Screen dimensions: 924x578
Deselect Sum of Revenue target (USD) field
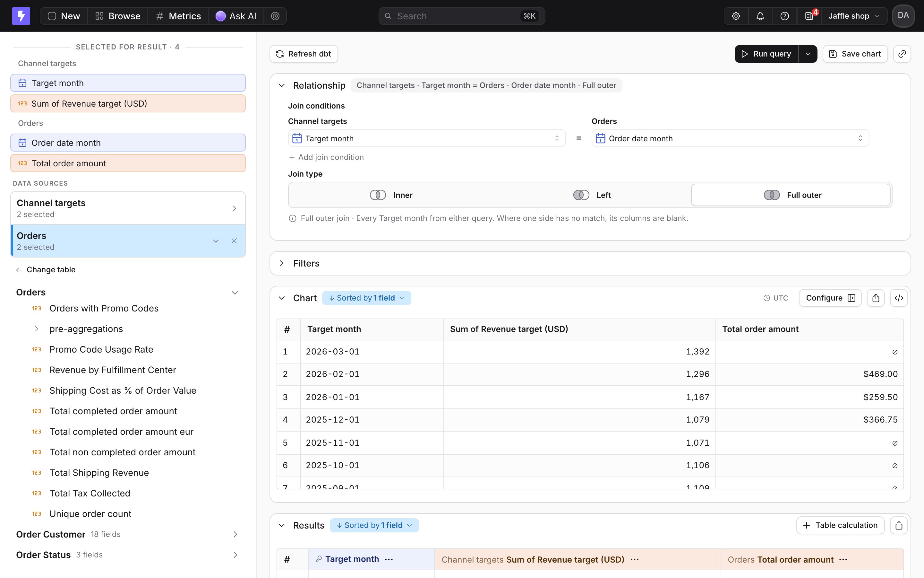click(128, 104)
